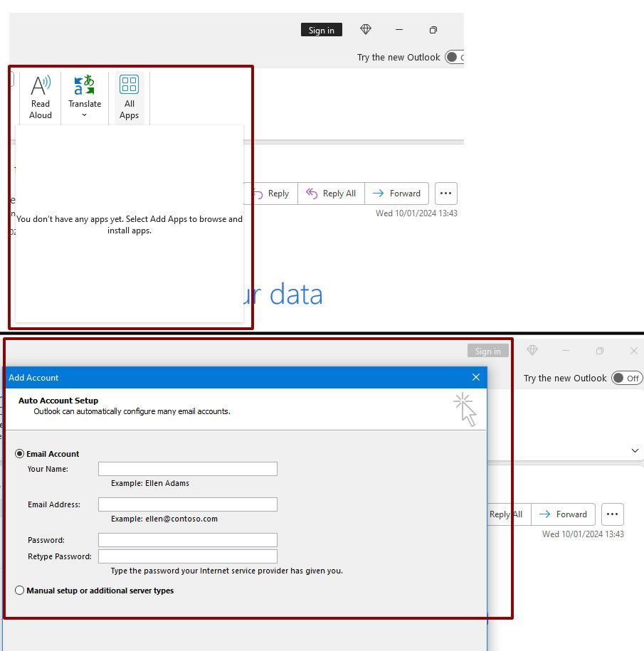The height and width of the screenshot is (651, 644).
Task: Click the Forward button in lower window
Action: (x=563, y=514)
